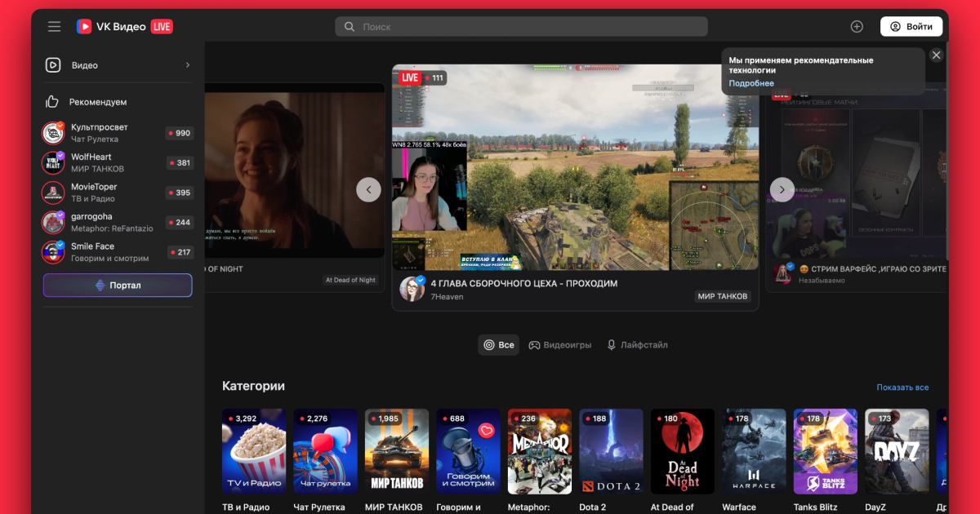This screenshot has height=514, width=980.
Task: Open the hamburger menu icon
Action: coord(54,26)
